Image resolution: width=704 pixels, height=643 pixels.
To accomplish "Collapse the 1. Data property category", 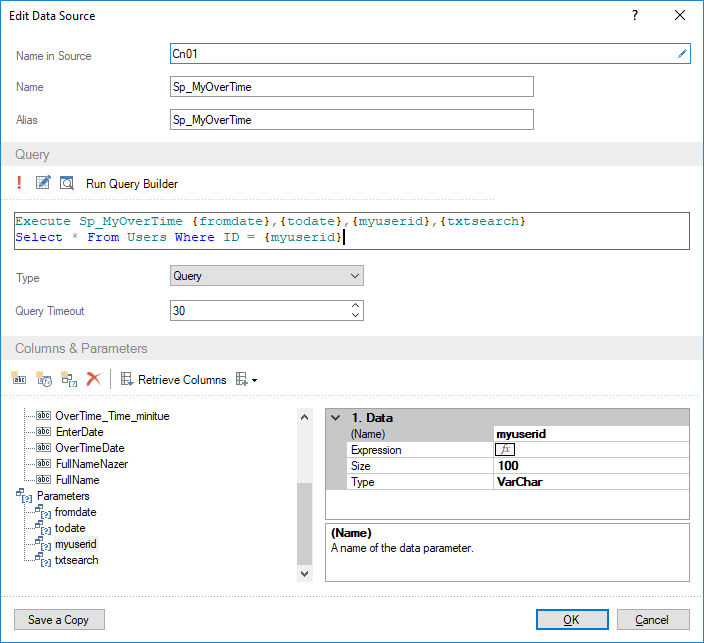I will point(335,418).
